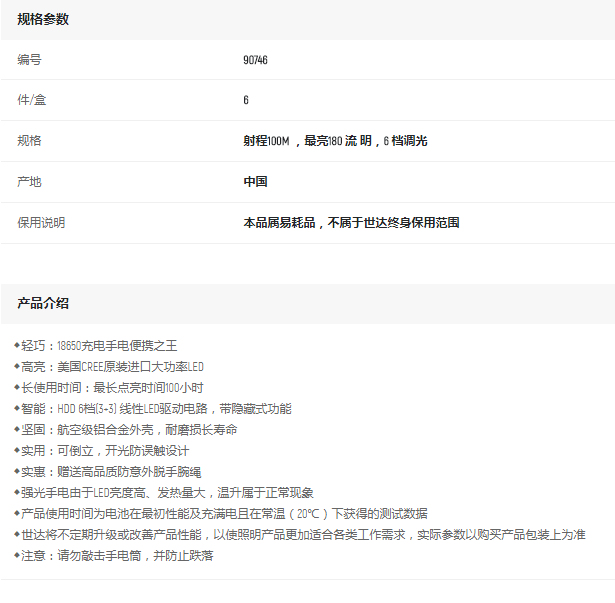The image size is (615, 603).
Task: Click the 注意 请勿敲击手电筒 warning line
Action: [117, 555]
